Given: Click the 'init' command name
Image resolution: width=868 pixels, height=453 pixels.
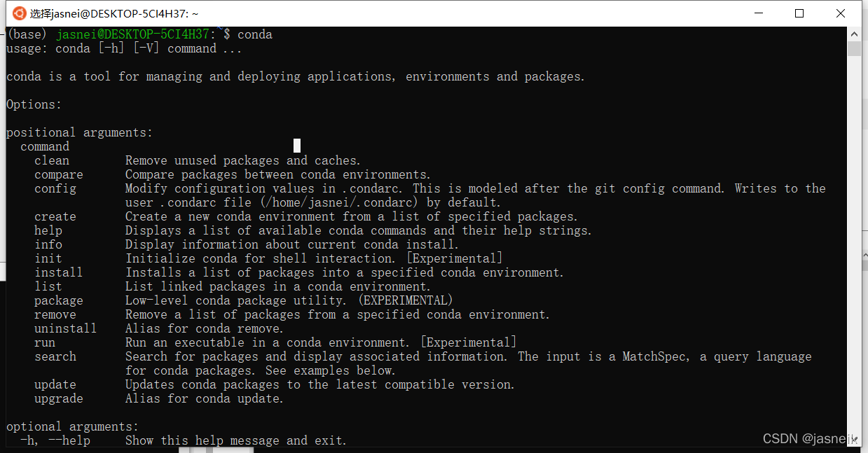Looking at the screenshot, I should click(x=48, y=258).
